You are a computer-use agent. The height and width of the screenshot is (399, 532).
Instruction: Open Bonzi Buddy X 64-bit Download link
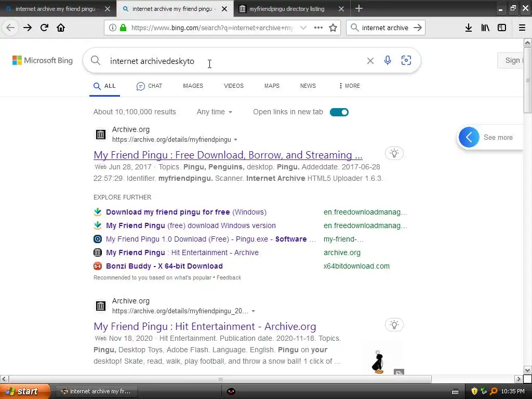pyautogui.click(x=164, y=267)
